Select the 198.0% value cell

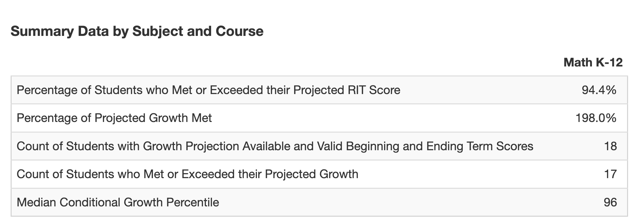(x=596, y=118)
